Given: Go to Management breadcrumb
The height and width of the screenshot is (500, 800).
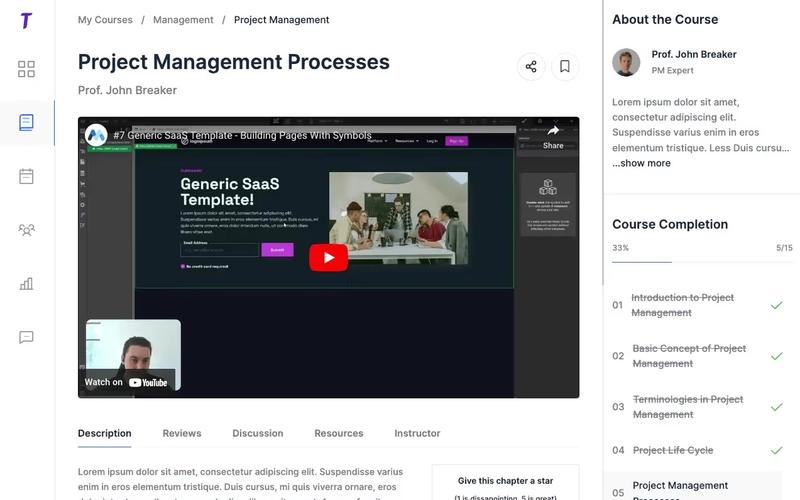Looking at the screenshot, I should click(x=183, y=20).
